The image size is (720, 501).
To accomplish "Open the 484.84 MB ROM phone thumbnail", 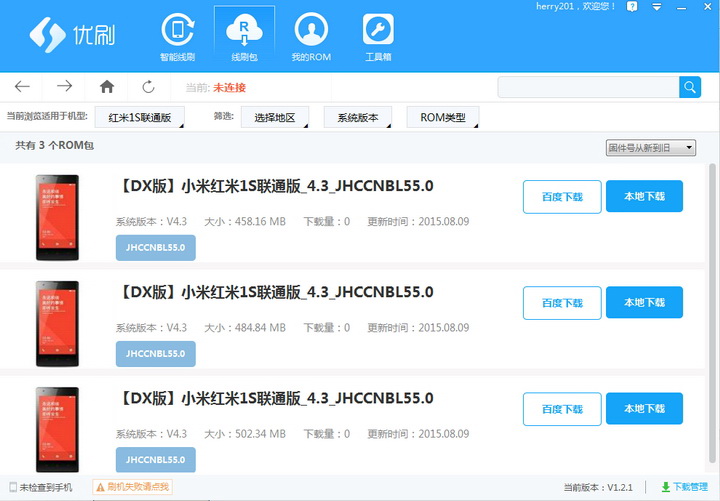I will [57, 324].
